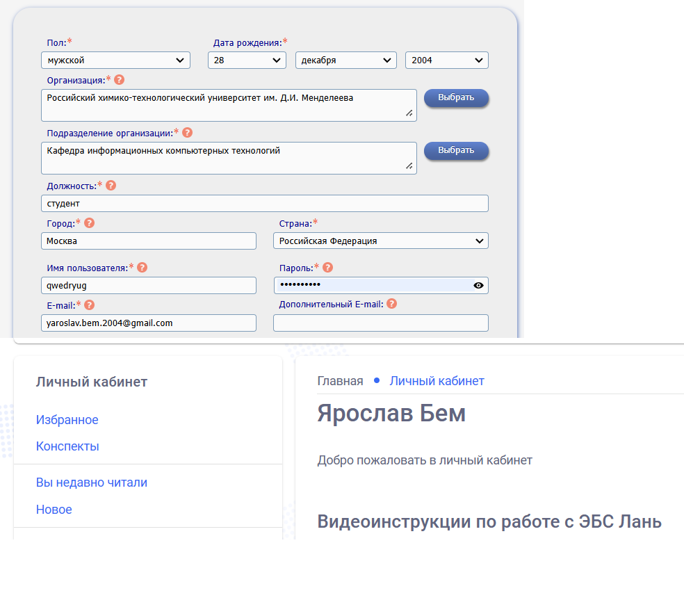Click help icon beside Пароль label
This screenshot has width=684, height=616.
(x=328, y=268)
